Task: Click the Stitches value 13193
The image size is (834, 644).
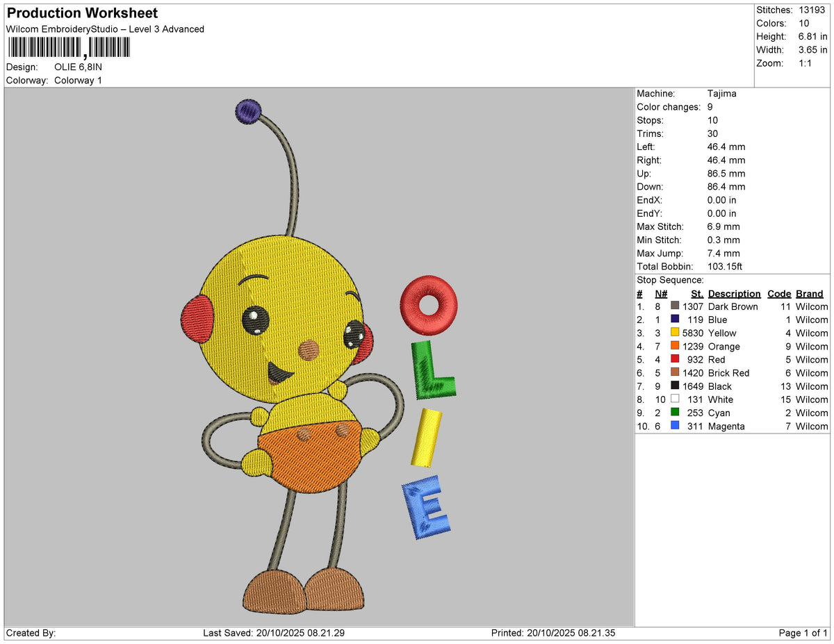Action: (812, 10)
